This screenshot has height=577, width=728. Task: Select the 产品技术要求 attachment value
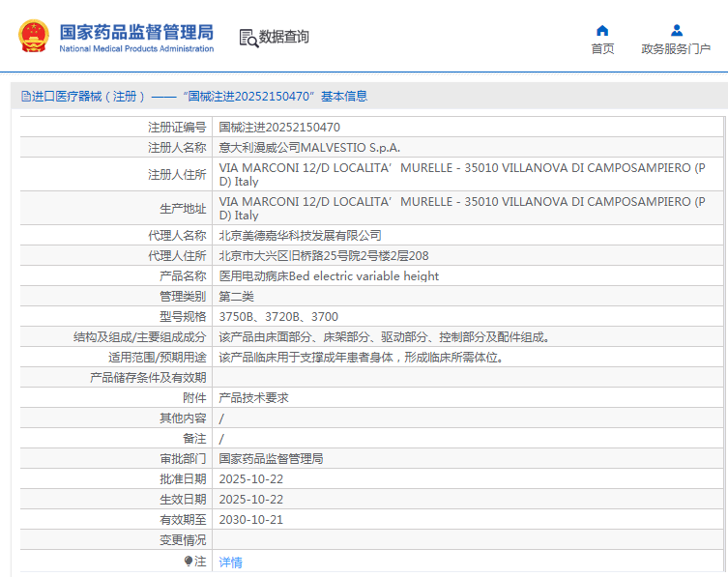[253, 398]
